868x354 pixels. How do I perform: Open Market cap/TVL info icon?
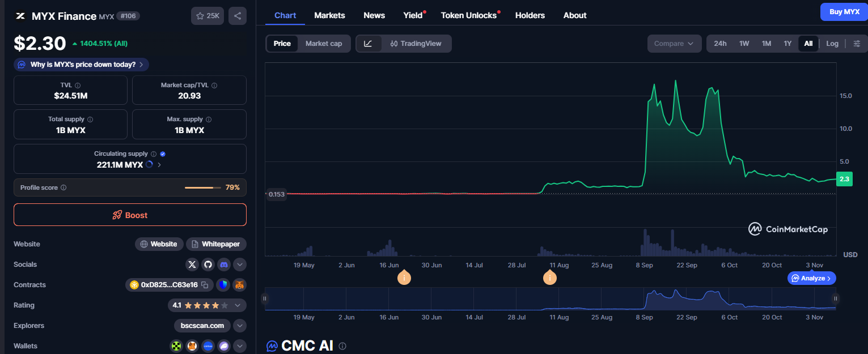pyautogui.click(x=214, y=86)
